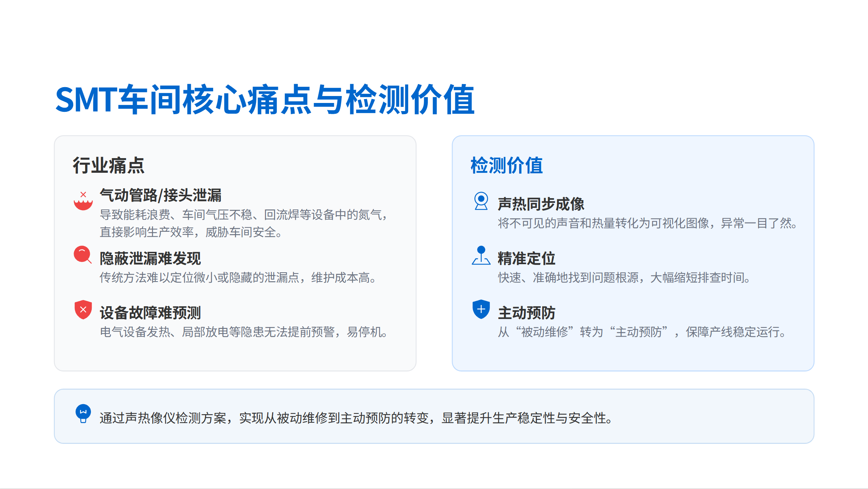Click the red leak icon beside 气动管路/接头泄漏
Image resolution: width=868 pixels, height=489 pixels.
(x=83, y=201)
